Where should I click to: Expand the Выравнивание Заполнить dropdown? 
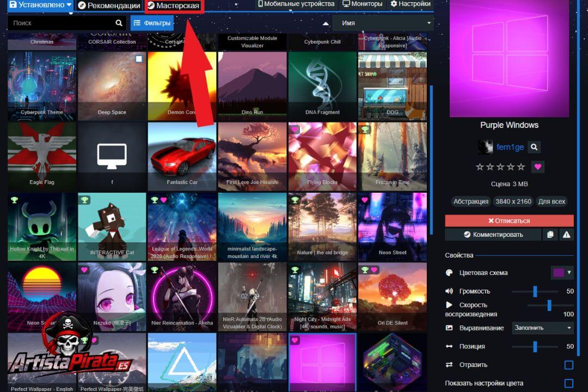(x=543, y=328)
